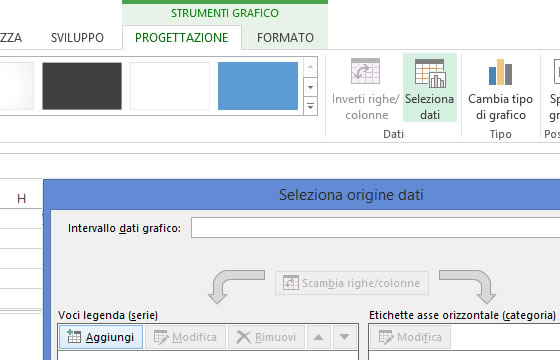The width and height of the screenshot is (560, 360).
Task: Show next row of chart styles
Action: point(310,87)
